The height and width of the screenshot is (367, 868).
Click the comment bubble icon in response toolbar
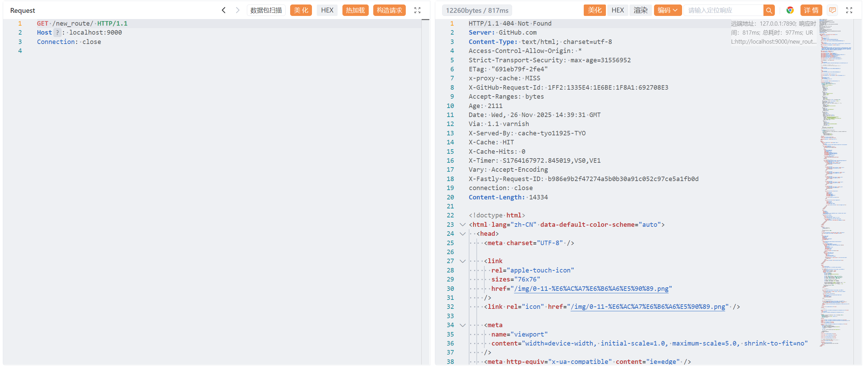coord(833,10)
